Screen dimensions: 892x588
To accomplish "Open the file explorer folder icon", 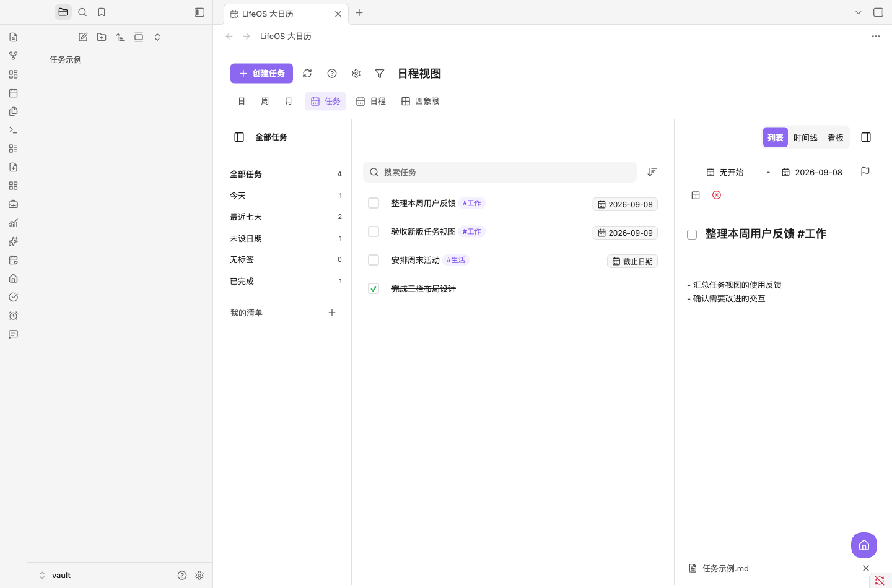I will 63,12.
